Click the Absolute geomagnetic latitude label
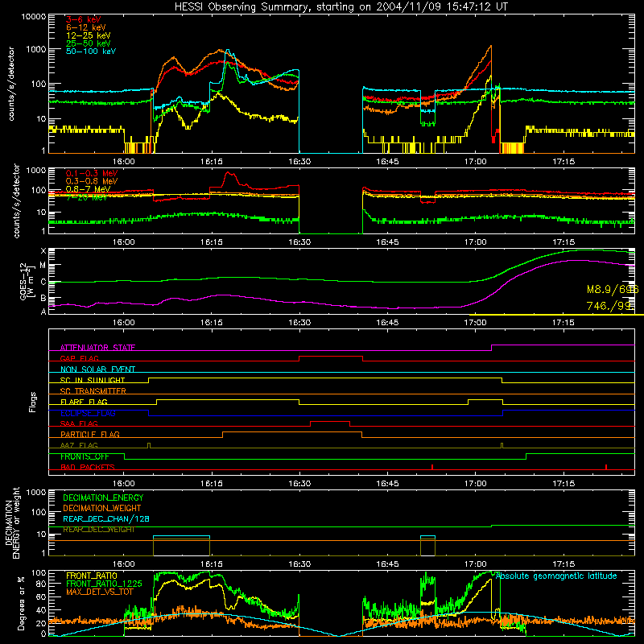 click(556, 576)
